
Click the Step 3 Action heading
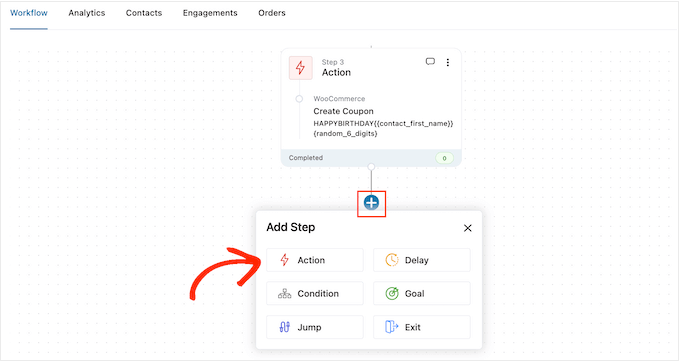[336, 72]
